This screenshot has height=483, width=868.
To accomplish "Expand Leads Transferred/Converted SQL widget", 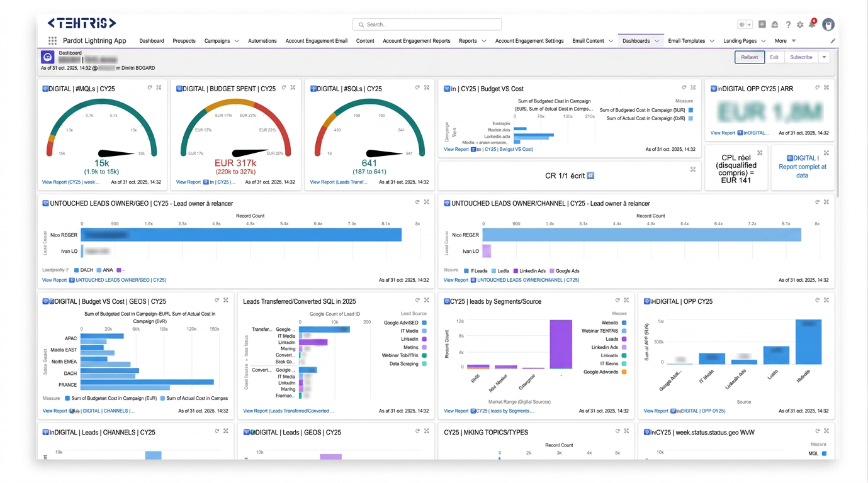I will tap(427, 301).
